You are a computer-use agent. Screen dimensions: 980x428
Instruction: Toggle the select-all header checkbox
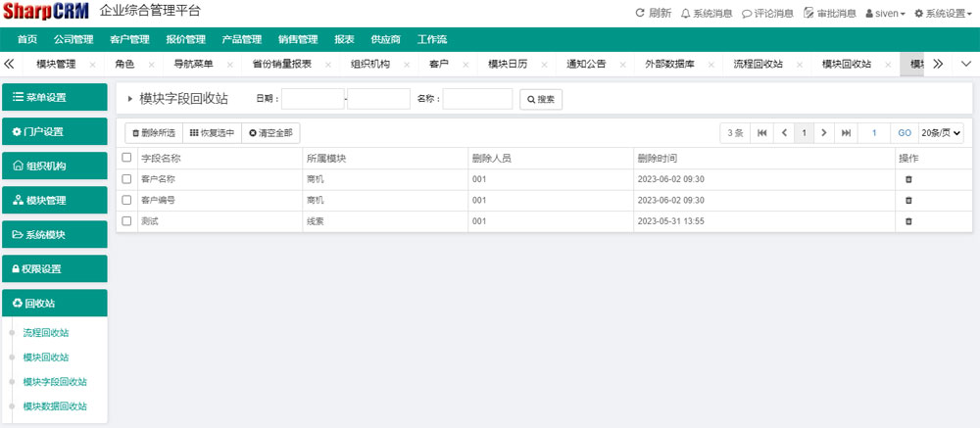tap(126, 158)
